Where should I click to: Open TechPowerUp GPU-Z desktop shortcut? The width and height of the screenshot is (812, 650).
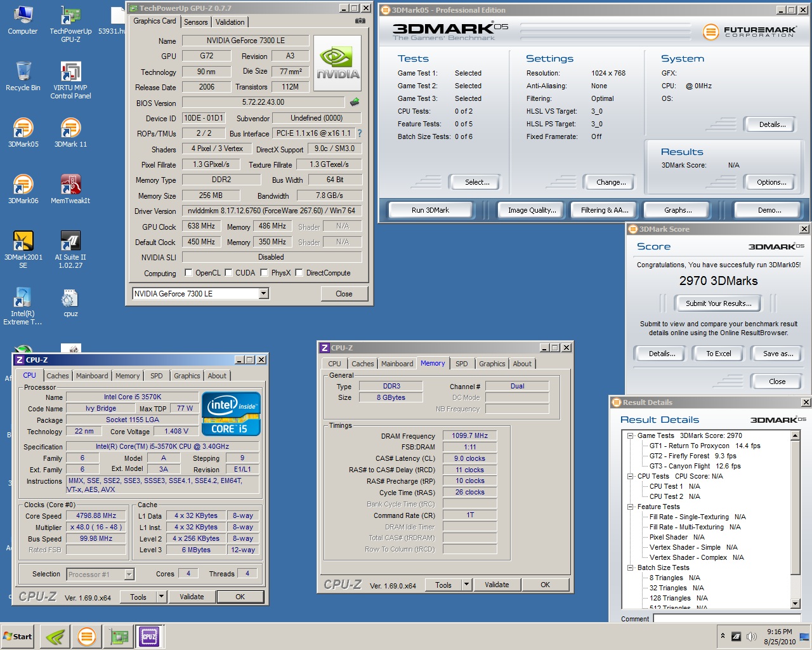(70, 24)
